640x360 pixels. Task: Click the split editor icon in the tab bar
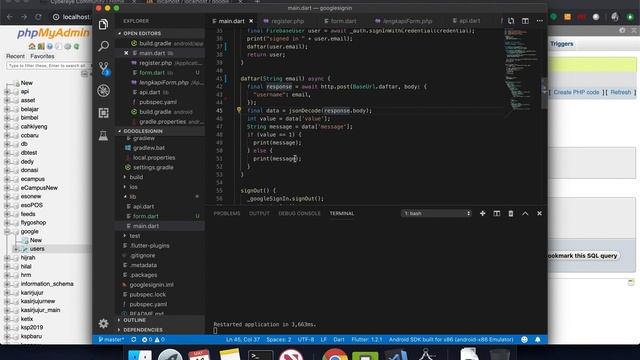525,21
